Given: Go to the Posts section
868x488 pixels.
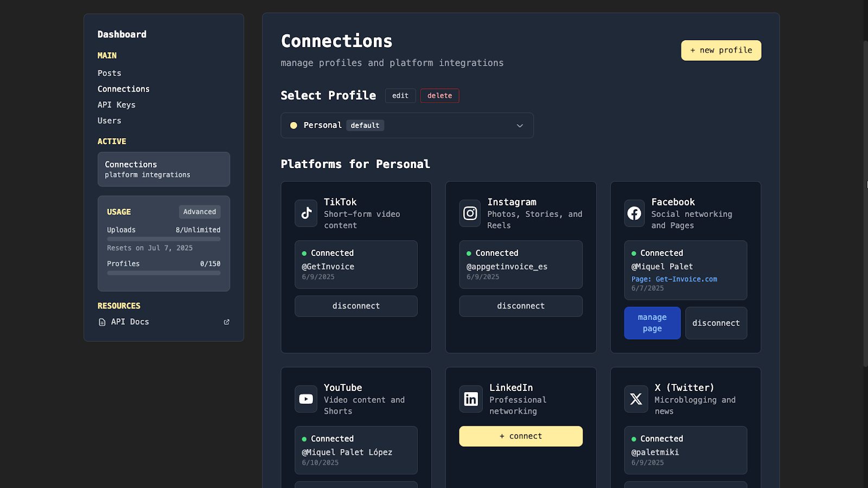Looking at the screenshot, I should click(x=109, y=73).
